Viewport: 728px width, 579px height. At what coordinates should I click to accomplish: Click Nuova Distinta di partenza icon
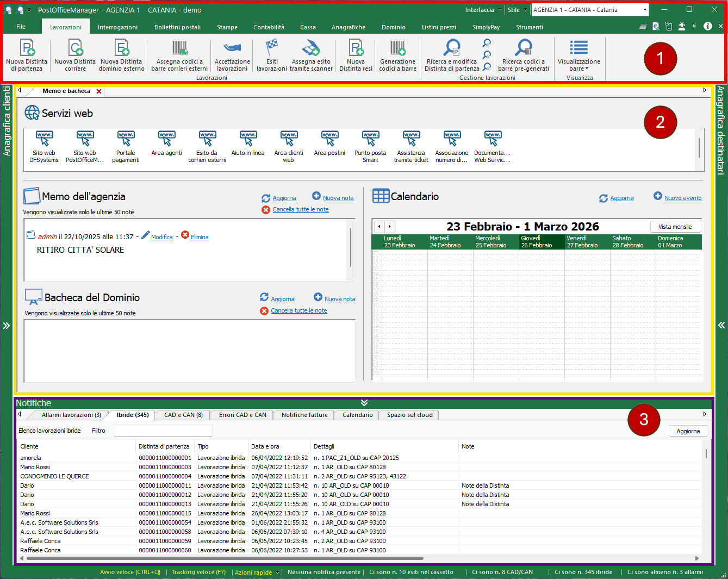point(27,48)
